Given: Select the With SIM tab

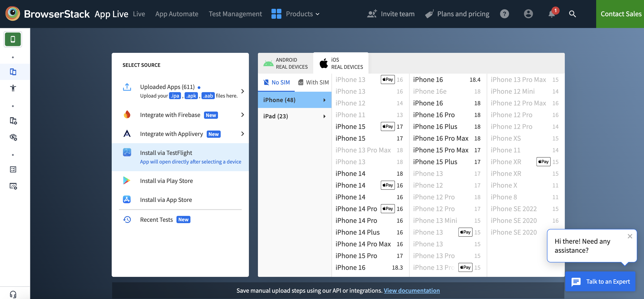Looking at the screenshot, I should click(313, 82).
